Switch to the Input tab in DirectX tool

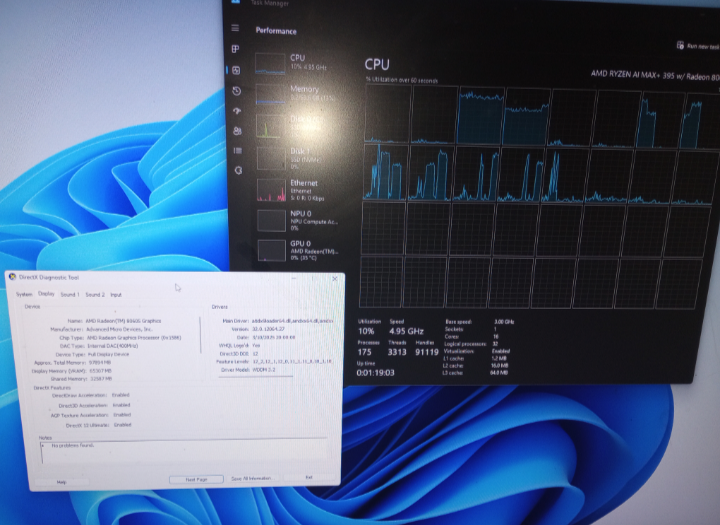[116, 294]
